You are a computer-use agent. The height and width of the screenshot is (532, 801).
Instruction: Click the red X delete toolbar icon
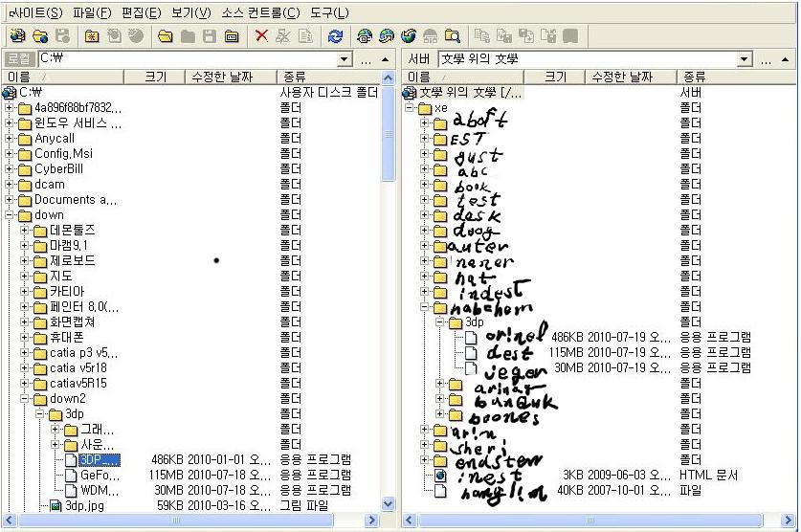click(x=261, y=36)
